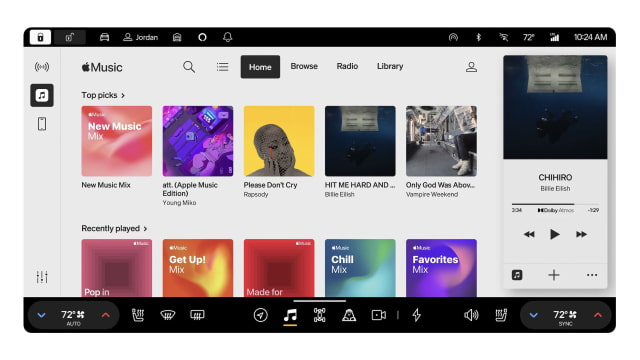Tap the unlock icon in status bar

click(x=70, y=37)
